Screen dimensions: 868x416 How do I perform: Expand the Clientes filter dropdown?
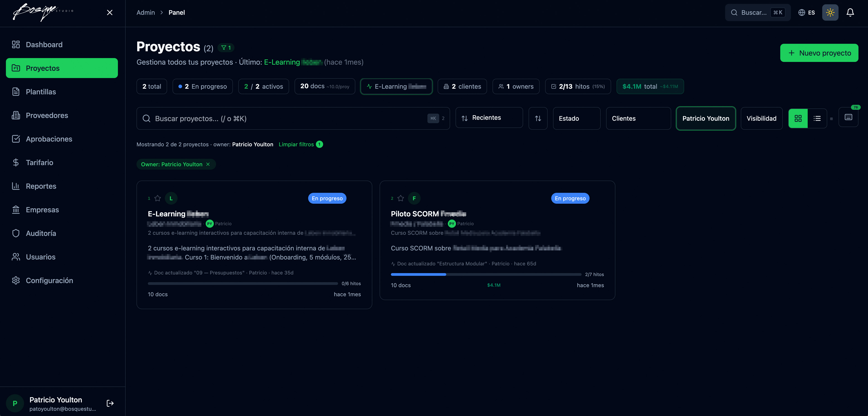click(x=638, y=118)
